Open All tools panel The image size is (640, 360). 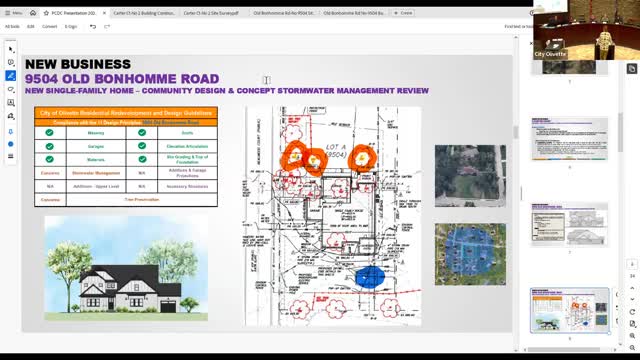pyautogui.click(x=12, y=27)
